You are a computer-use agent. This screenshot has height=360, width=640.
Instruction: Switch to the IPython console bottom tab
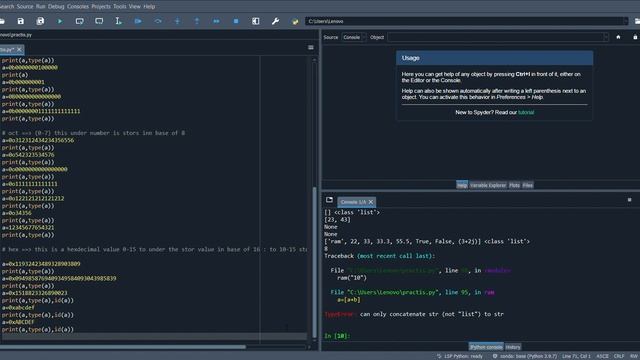click(486, 347)
